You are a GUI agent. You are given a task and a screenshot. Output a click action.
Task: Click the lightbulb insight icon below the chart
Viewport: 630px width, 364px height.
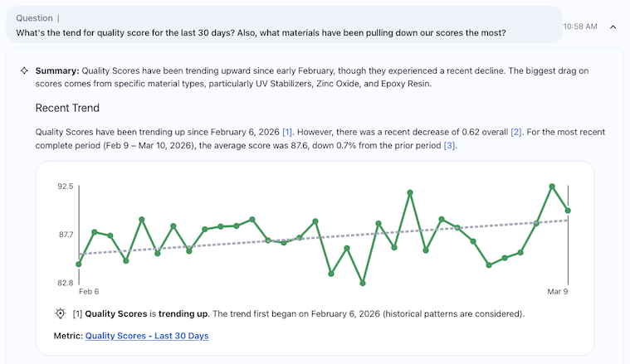coord(60,313)
